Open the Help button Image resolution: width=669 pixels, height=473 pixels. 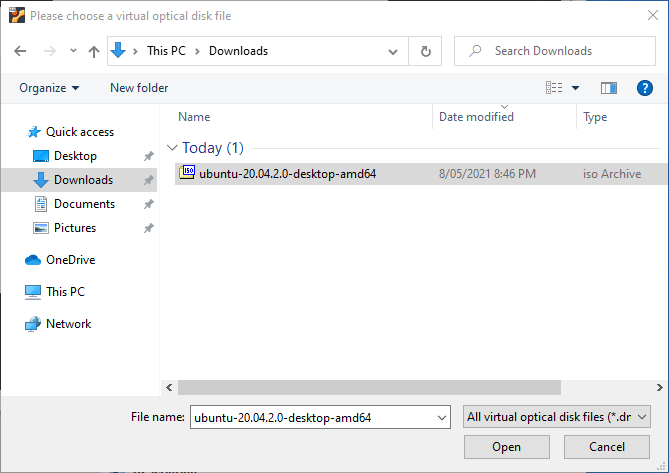click(645, 88)
